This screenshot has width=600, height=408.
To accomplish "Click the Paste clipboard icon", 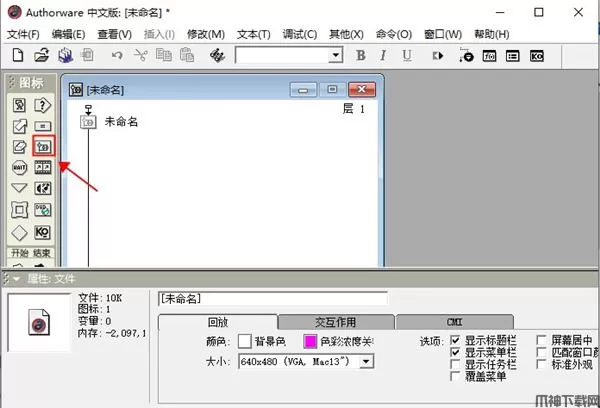I will [x=187, y=55].
